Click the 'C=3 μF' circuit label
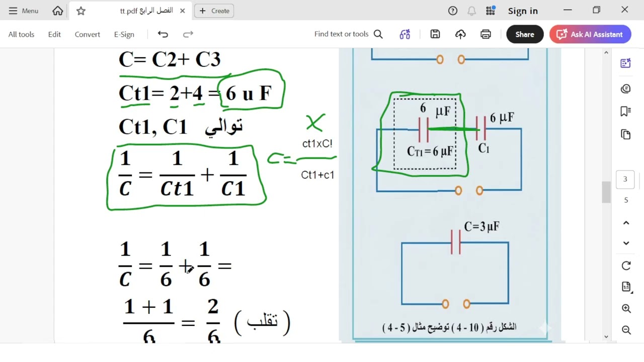This screenshot has width=644, height=362. coord(481,227)
